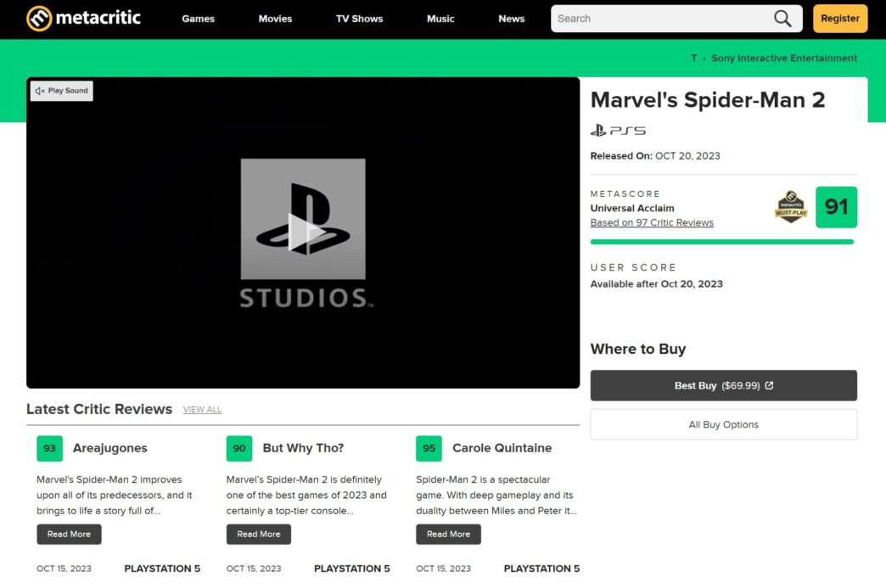886x588 pixels.
Task: Click Available after Oct 20, 2023 text
Action: click(x=657, y=284)
